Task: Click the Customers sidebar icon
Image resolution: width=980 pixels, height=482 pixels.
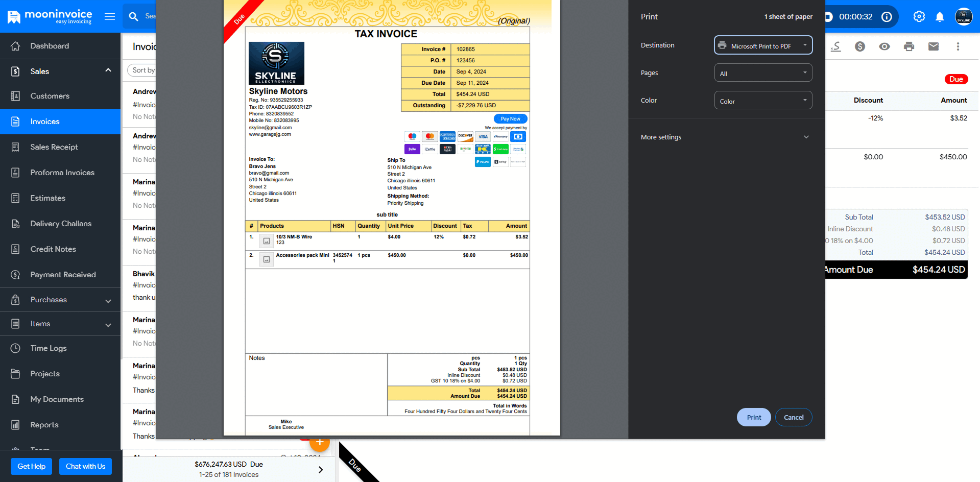Action: [x=15, y=96]
